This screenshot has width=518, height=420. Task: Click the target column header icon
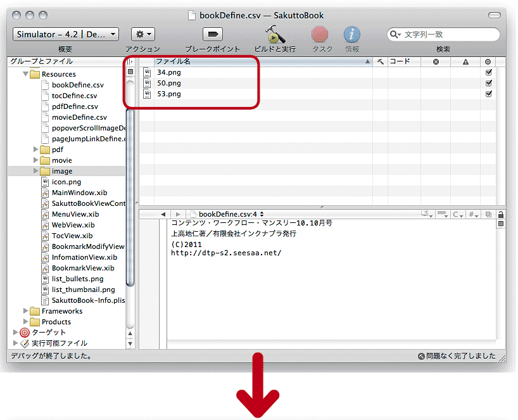coord(488,62)
